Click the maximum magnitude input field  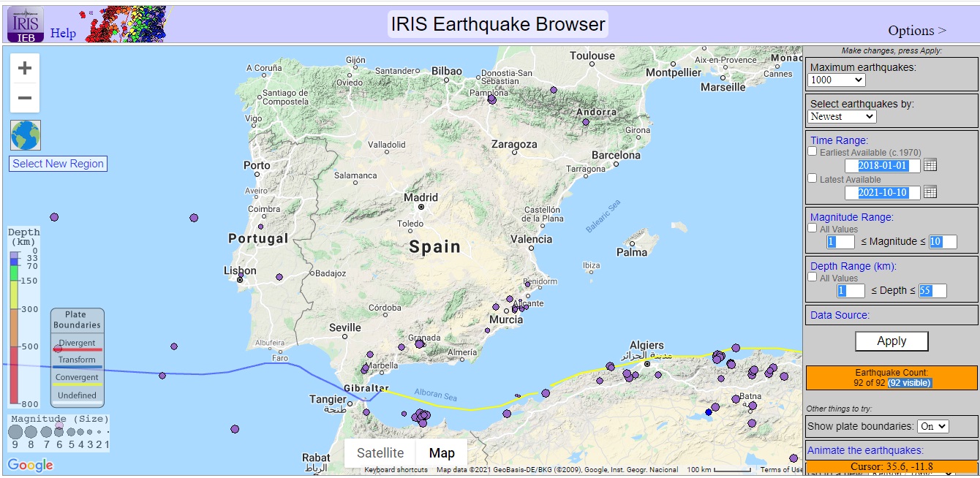943,241
